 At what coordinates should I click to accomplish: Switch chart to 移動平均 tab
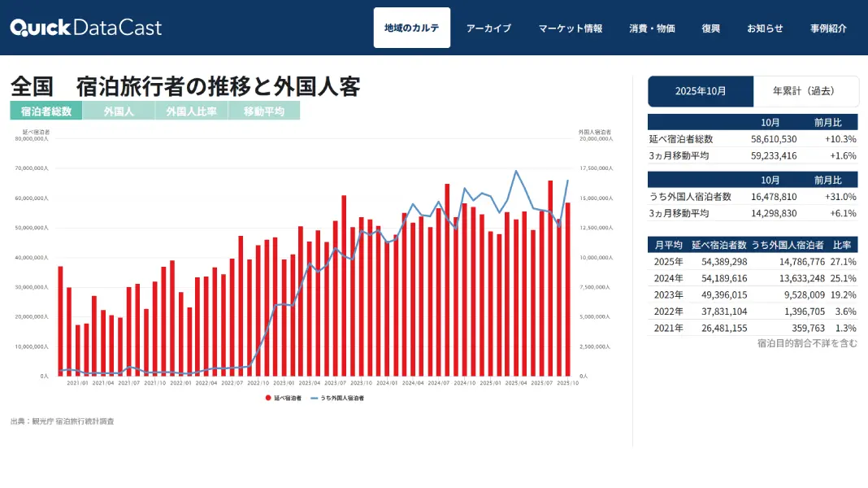(x=263, y=111)
